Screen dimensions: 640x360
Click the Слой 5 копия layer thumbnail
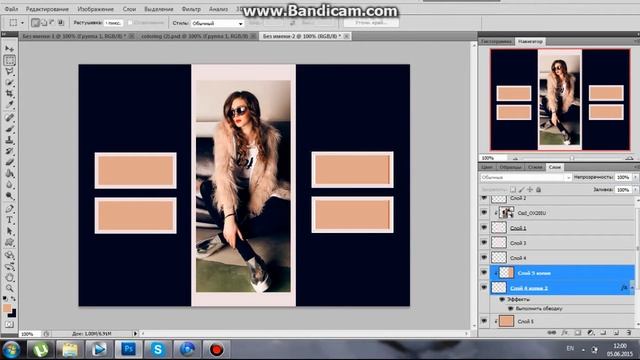point(507,273)
